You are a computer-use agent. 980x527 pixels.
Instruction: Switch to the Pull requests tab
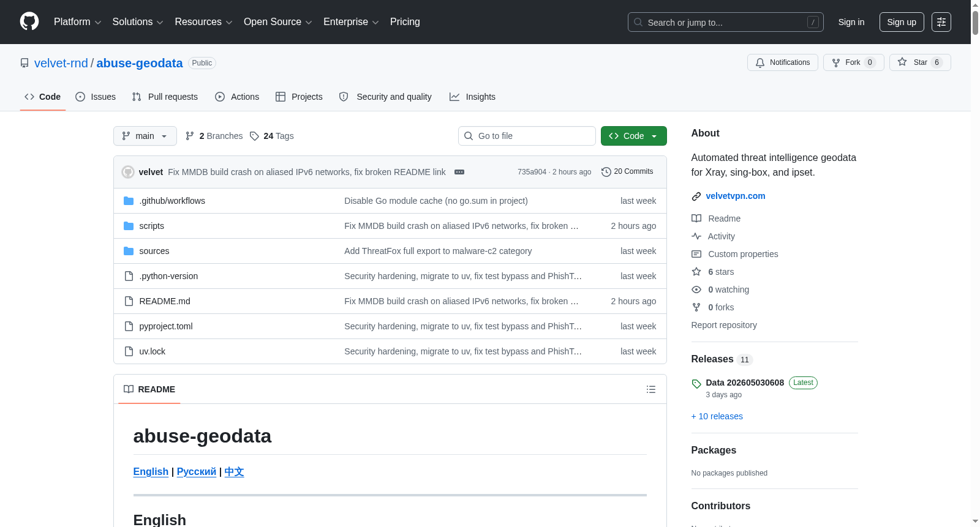click(x=165, y=97)
